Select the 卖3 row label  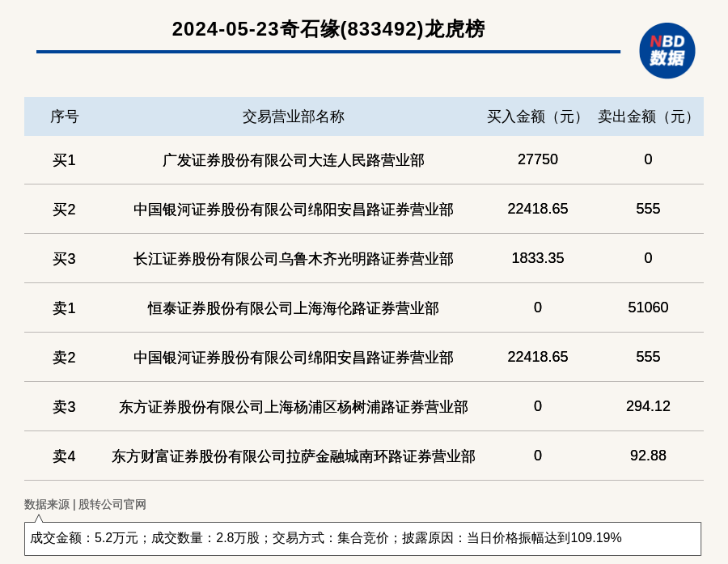[64, 407]
